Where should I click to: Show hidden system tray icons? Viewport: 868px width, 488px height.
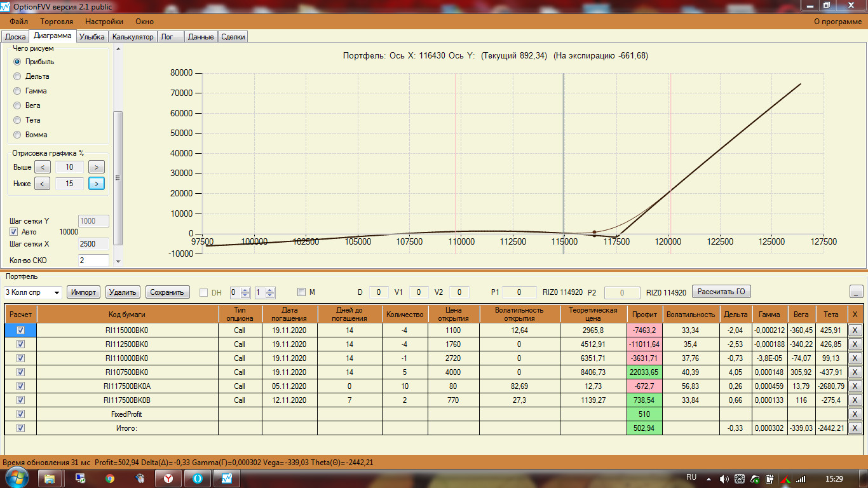tap(709, 478)
